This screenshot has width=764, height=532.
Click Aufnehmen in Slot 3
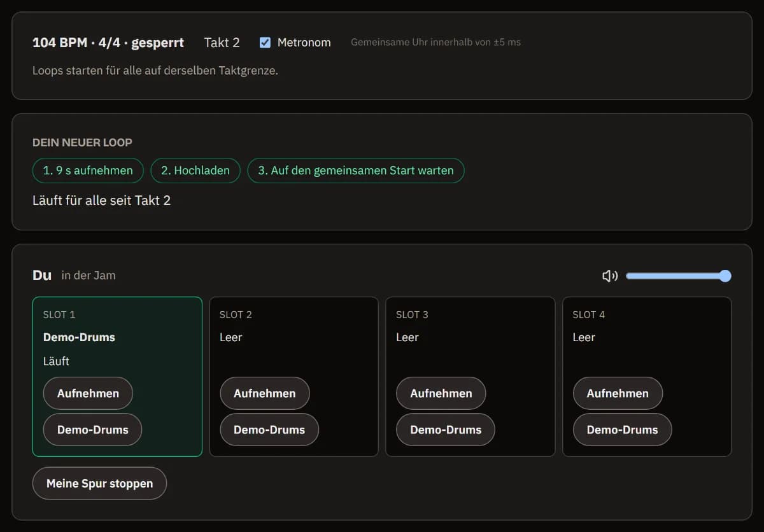coord(441,393)
